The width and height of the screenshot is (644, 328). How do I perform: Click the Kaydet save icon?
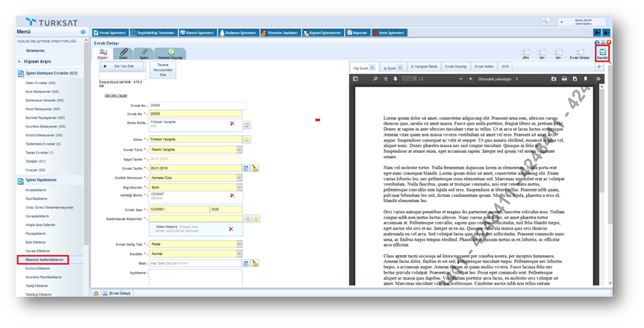602,53
